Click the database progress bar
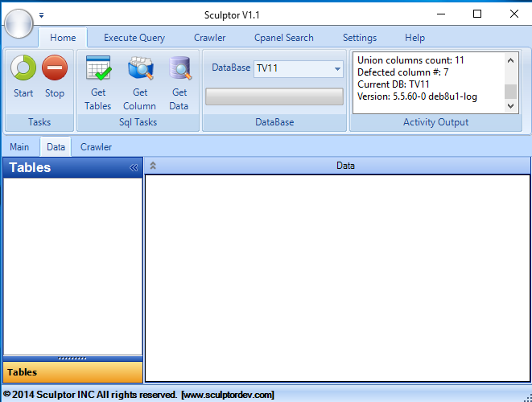532x402 pixels. tap(274, 96)
